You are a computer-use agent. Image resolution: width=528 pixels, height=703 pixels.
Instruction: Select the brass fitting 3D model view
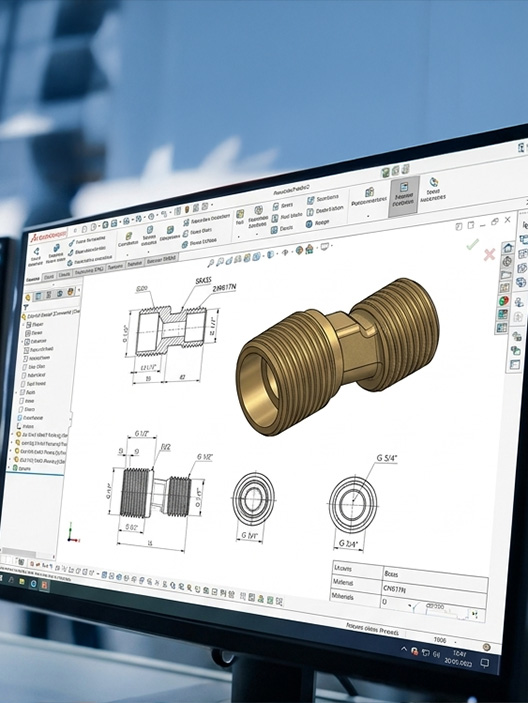(x=337, y=356)
